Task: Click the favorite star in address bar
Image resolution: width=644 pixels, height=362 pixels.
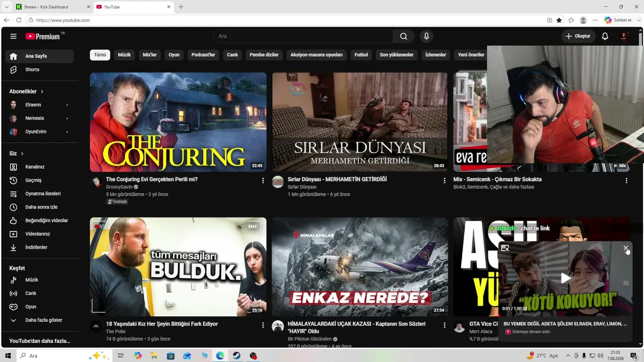Action: [x=559, y=20]
